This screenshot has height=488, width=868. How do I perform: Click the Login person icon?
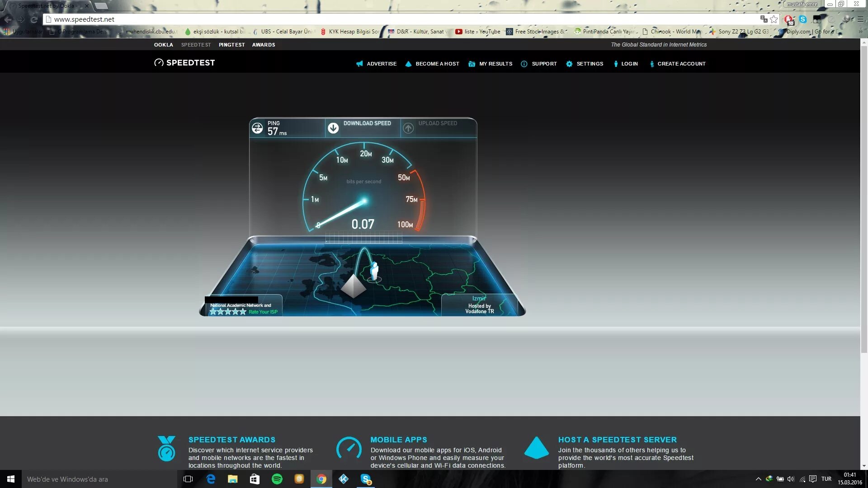616,64
